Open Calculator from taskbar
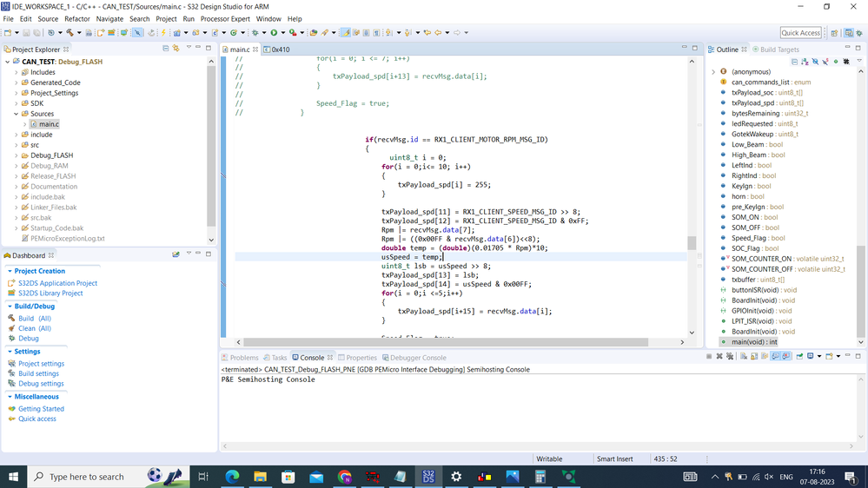Image resolution: width=868 pixels, height=488 pixels. pyautogui.click(x=540, y=477)
